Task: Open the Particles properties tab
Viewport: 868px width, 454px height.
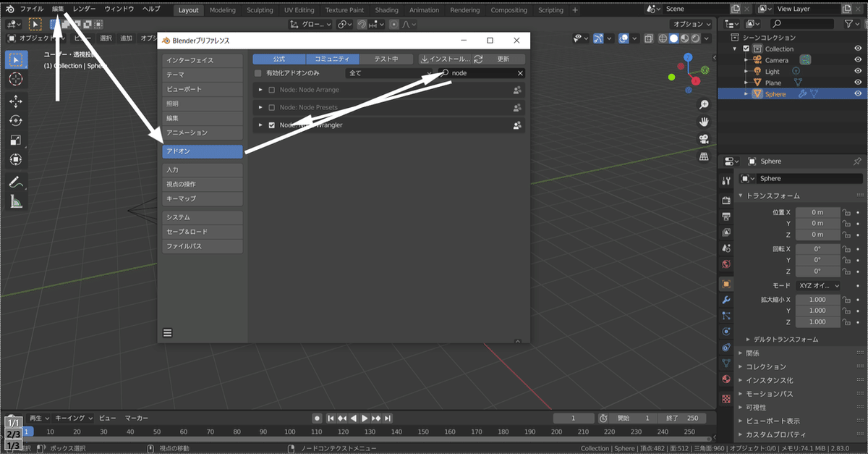Action: 726,316
